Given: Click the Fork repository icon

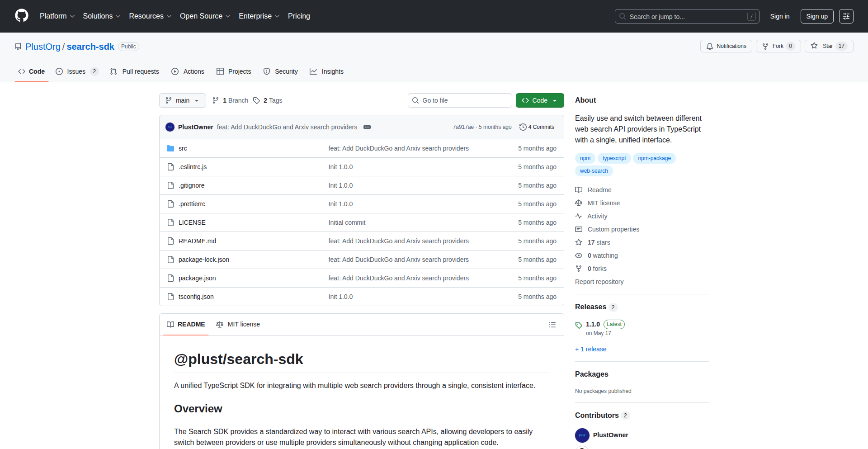Looking at the screenshot, I should click(x=765, y=46).
